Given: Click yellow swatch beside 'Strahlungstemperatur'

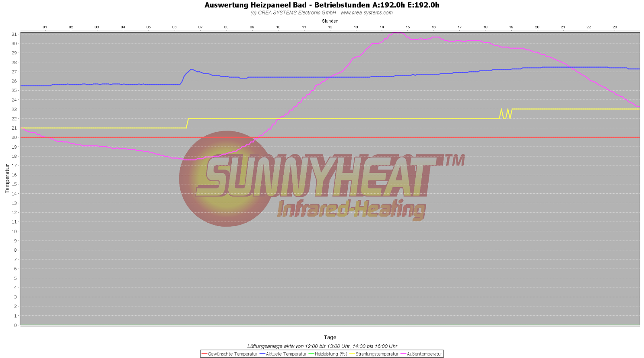Looking at the screenshot, I should 352,354.
